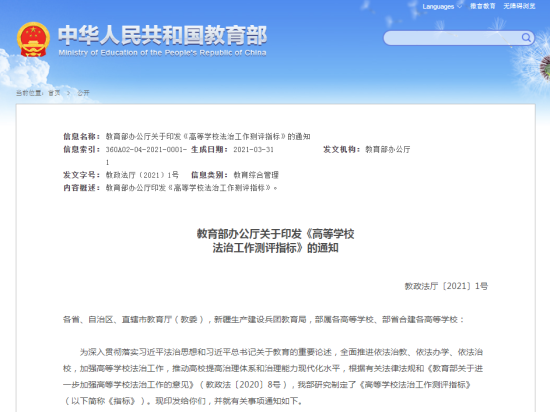Click the centered notice title heading
550x412 pixels.
[275, 241]
